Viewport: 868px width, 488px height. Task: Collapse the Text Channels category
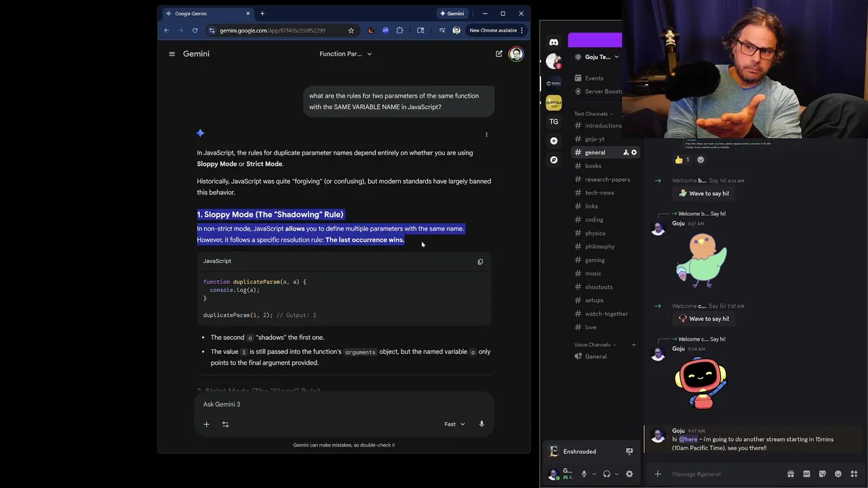(593, 114)
